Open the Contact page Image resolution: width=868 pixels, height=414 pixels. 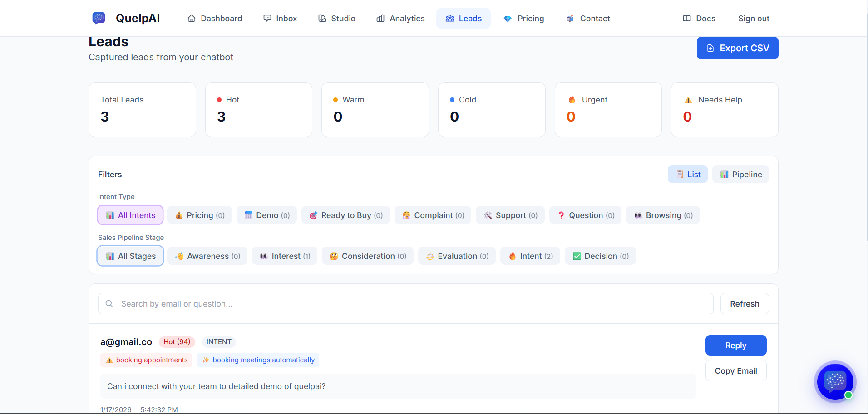(588, 19)
